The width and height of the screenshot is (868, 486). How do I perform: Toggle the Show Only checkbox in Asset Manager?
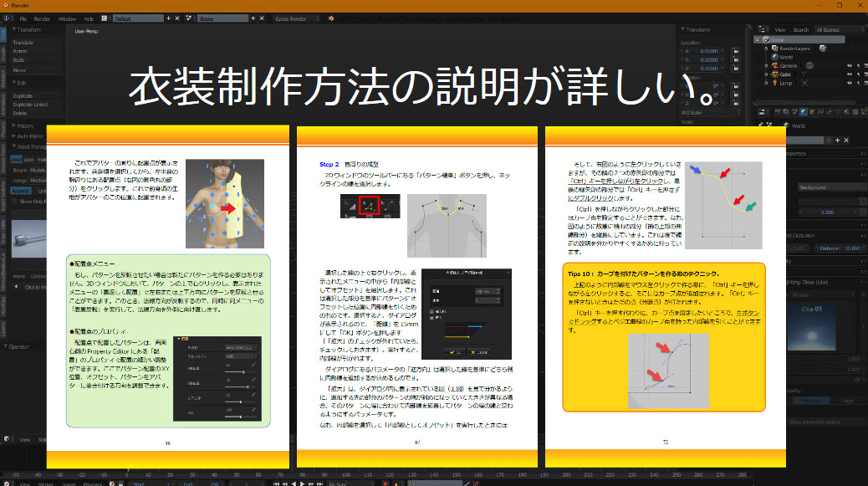pos(15,202)
